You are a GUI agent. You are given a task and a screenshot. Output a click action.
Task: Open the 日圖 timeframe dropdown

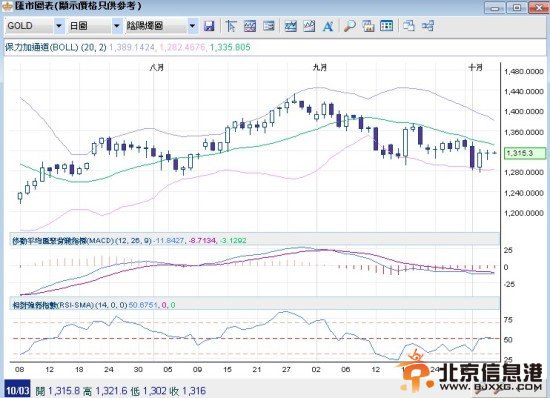[116, 26]
